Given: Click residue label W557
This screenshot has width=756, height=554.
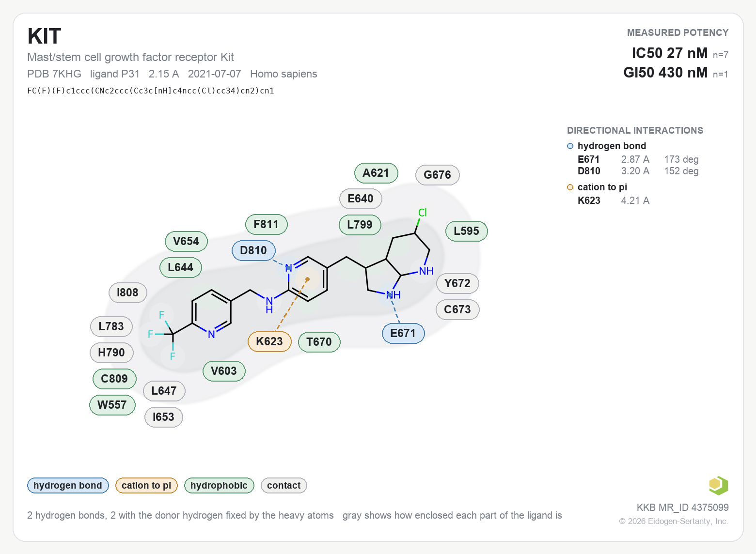Looking at the screenshot, I should [x=112, y=405].
